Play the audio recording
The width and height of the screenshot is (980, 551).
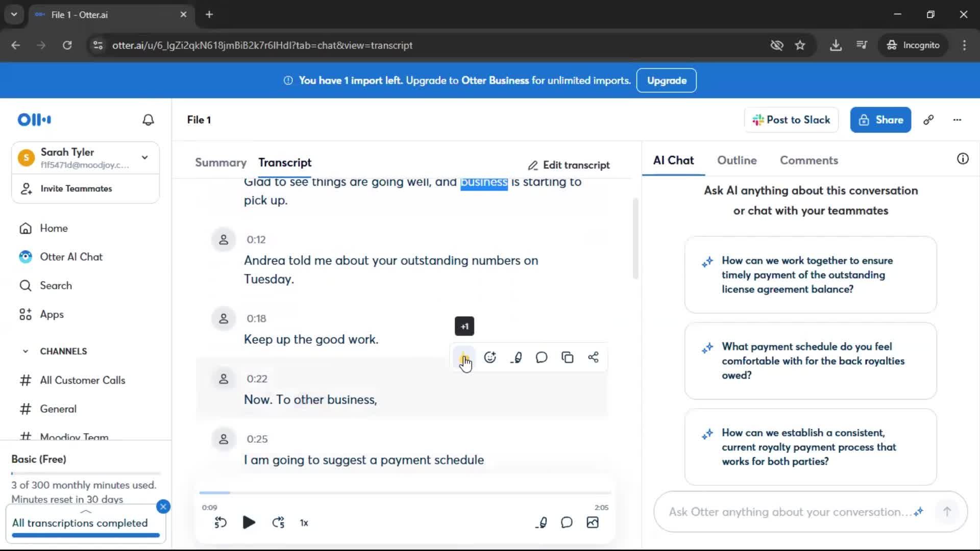pyautogui.click(x=249, y=523)
